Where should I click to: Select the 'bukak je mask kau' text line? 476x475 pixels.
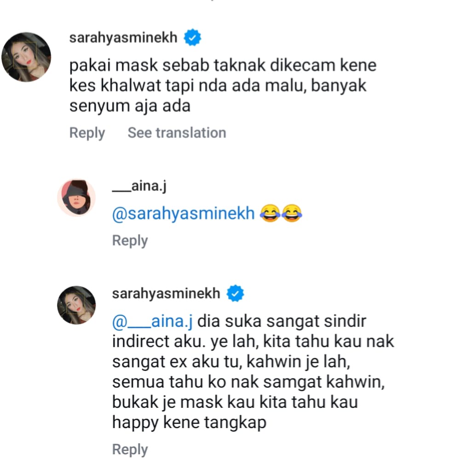(235, 402)
